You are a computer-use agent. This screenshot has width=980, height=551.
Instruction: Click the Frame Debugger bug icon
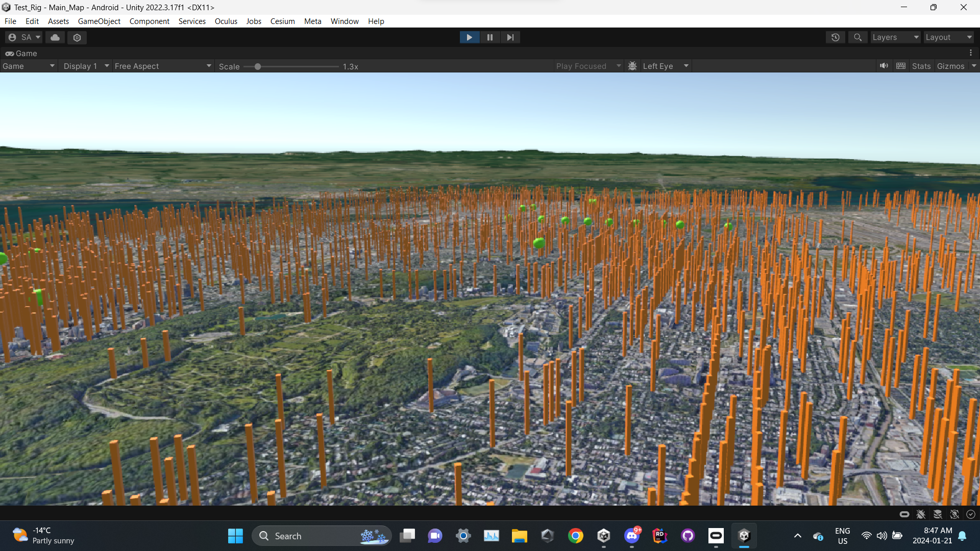tap(632, 66)
